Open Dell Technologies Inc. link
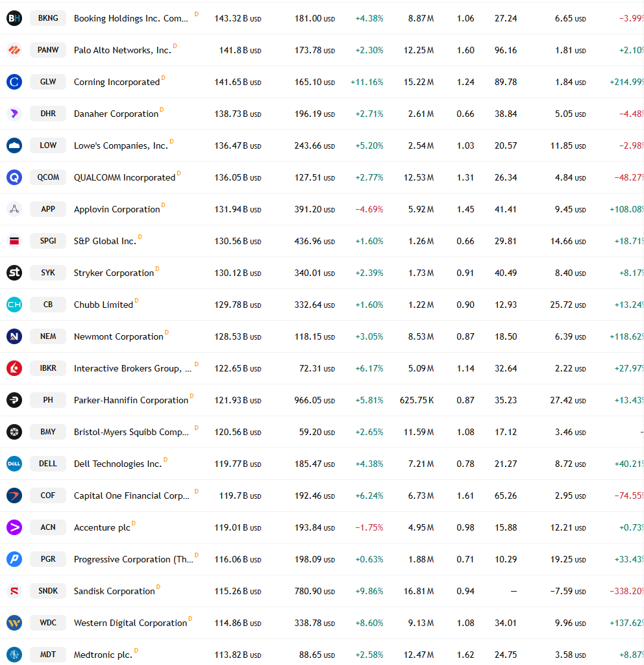Image resolution: width=644 pixels, height=665 pixels. coord(118,464)
